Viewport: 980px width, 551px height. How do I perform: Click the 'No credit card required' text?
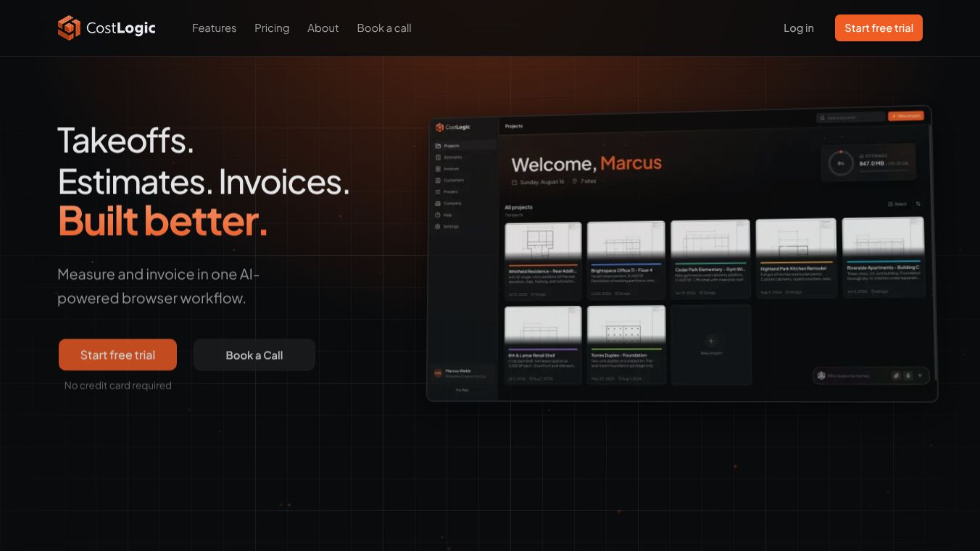pyautogui.click(x=118, y=386)
